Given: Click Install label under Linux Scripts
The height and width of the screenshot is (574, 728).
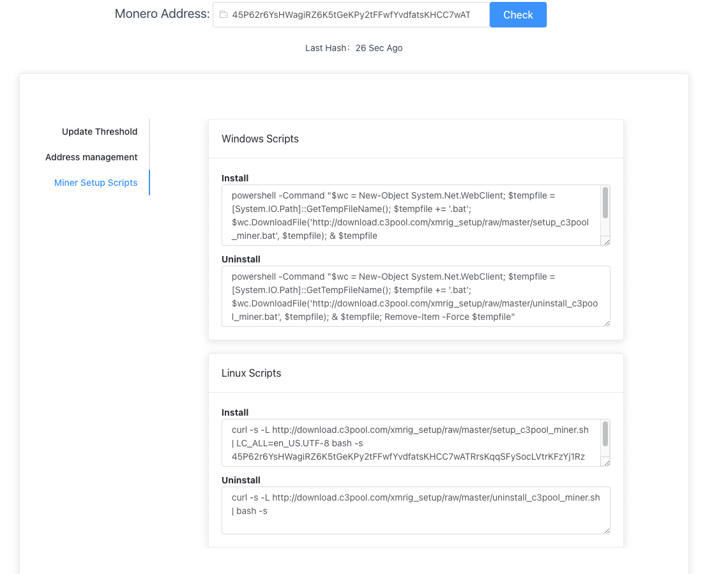Looking at the screenshot, I should click(235, 412).
